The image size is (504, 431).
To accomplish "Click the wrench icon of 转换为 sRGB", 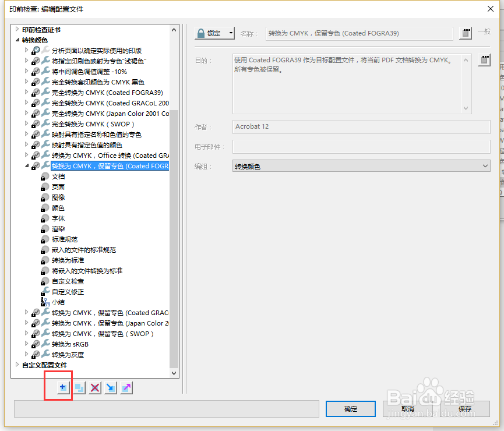I will (x=46, y=344).
